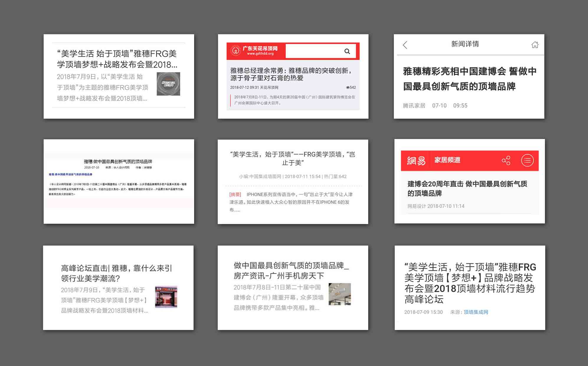Viewport: 588px width, 366px height.
Task: Click the home icon in 新闻详情 header
Action: pyautogui.click(x=535, y=45)
